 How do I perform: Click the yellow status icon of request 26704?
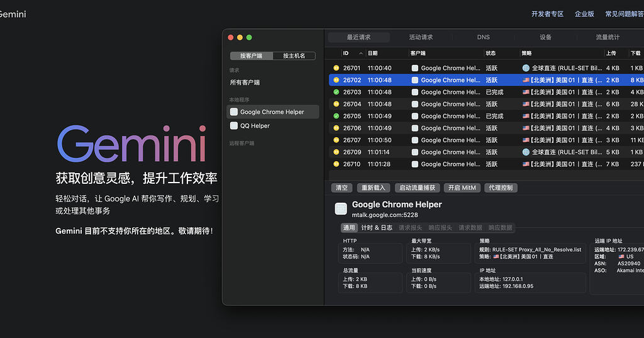tap(336, 104)
